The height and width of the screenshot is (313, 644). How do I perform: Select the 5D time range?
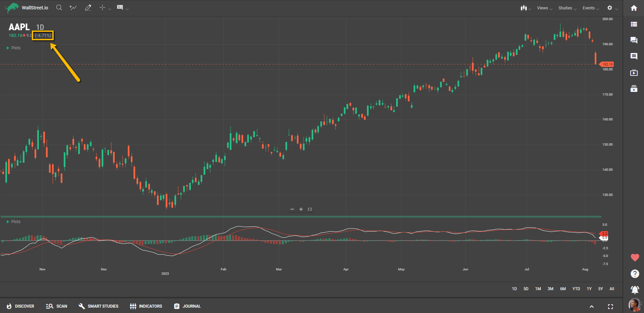pos(526,289)
